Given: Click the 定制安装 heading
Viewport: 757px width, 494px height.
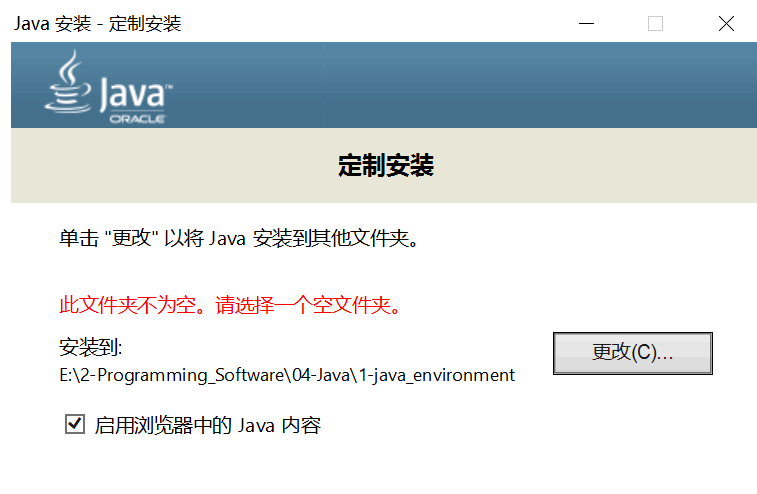Looking at the screenshot, I should coord(386,166).
